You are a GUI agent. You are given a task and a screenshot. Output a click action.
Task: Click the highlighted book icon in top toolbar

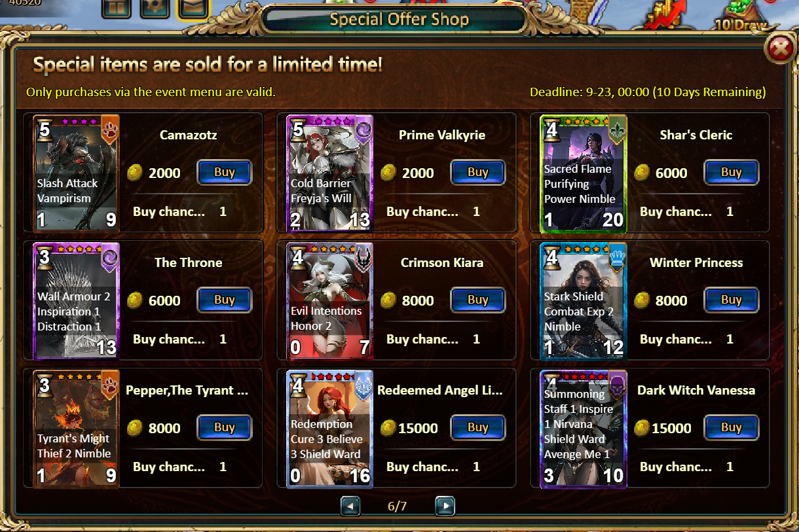coord(193,8)
